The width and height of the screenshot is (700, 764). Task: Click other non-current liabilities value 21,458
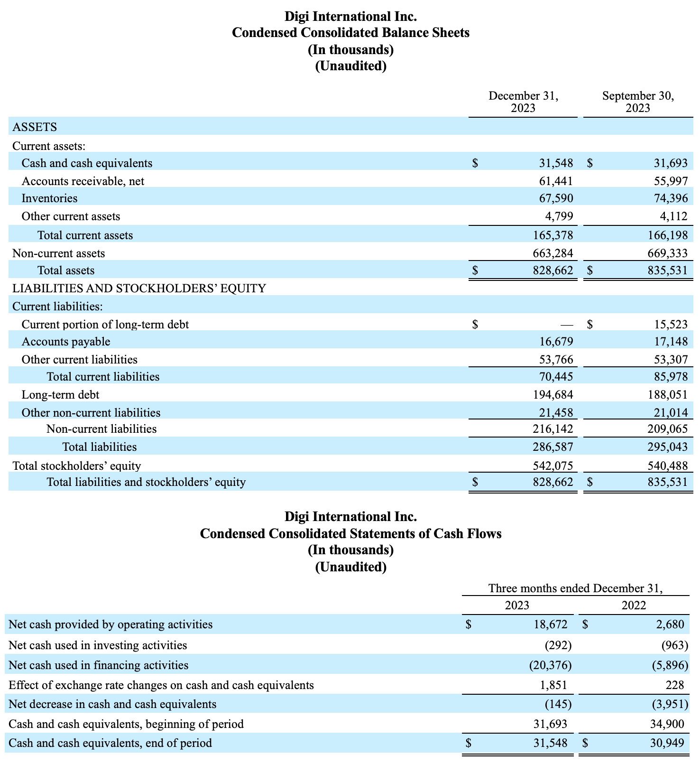coord(556,413)
